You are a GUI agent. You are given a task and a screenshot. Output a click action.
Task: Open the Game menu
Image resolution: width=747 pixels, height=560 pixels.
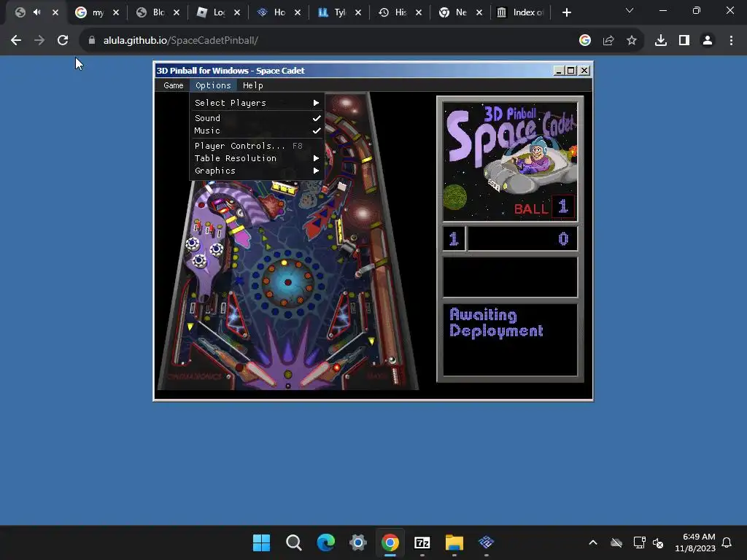[x=173, y=85]
